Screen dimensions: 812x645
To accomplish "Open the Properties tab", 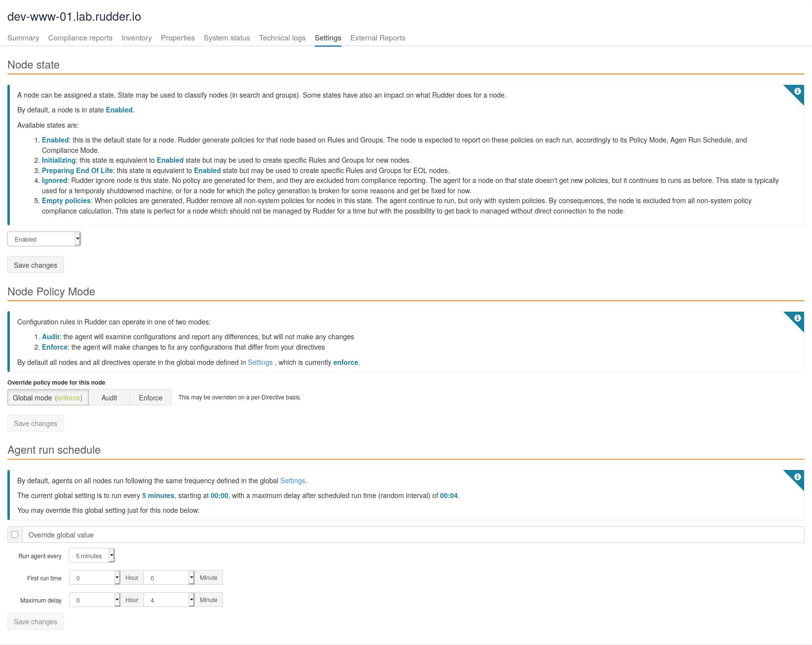I will point(178,38).
